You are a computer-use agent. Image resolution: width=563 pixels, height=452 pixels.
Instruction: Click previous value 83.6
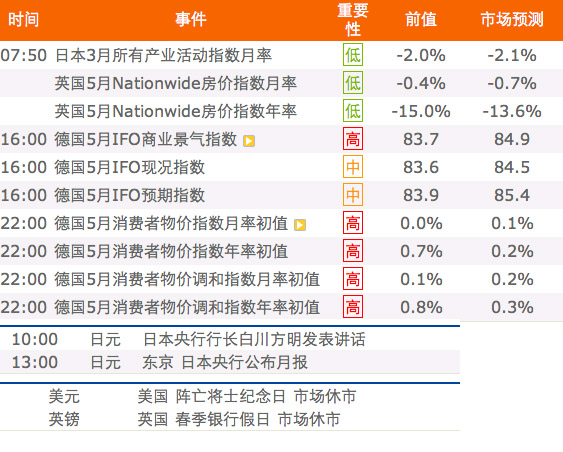coord(421,167)
